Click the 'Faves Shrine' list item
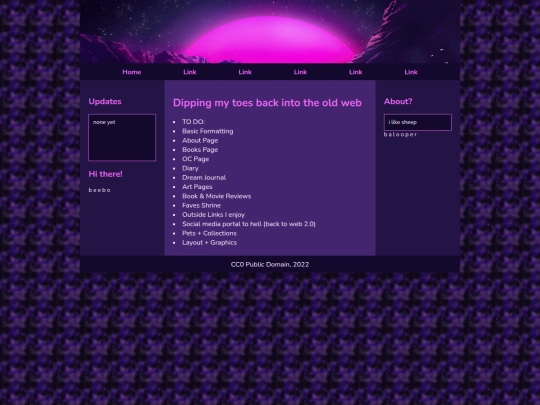 coord(201,206)
